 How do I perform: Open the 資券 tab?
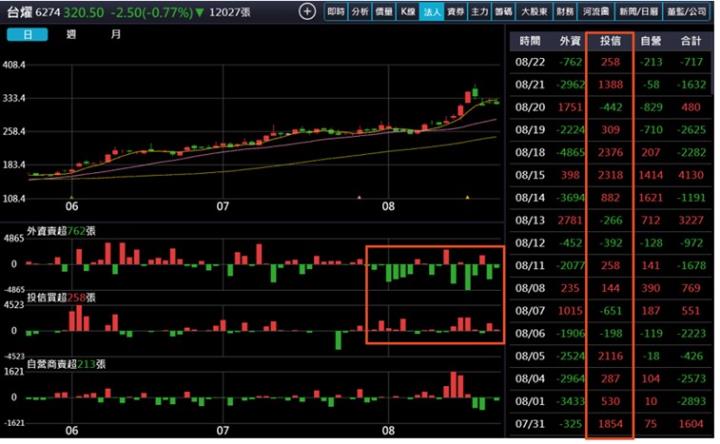456,12
